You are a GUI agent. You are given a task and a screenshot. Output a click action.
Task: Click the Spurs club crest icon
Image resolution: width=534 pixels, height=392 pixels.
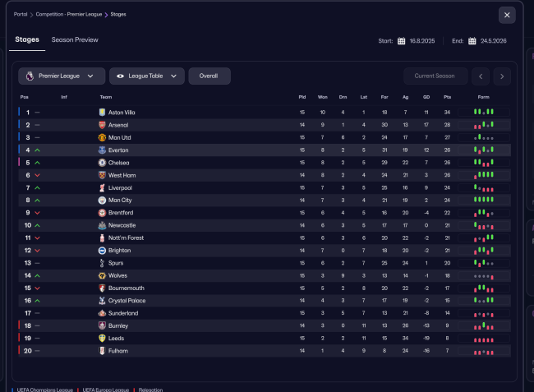(x=102, y=263)
